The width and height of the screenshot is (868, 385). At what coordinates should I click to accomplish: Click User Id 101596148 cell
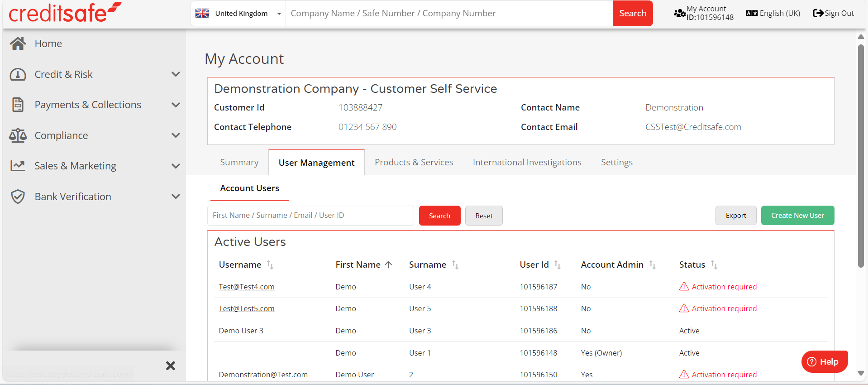pyautogui.click(x=539, y=353)
